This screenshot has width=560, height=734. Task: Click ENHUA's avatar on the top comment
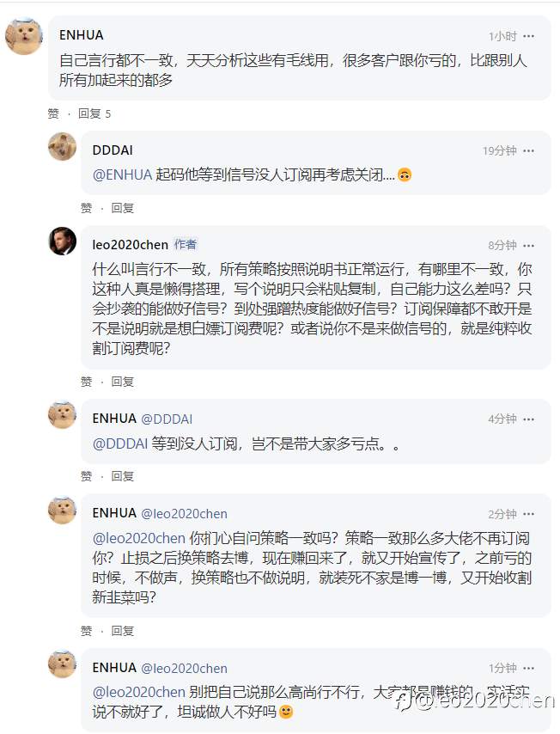tap(24, 36)
